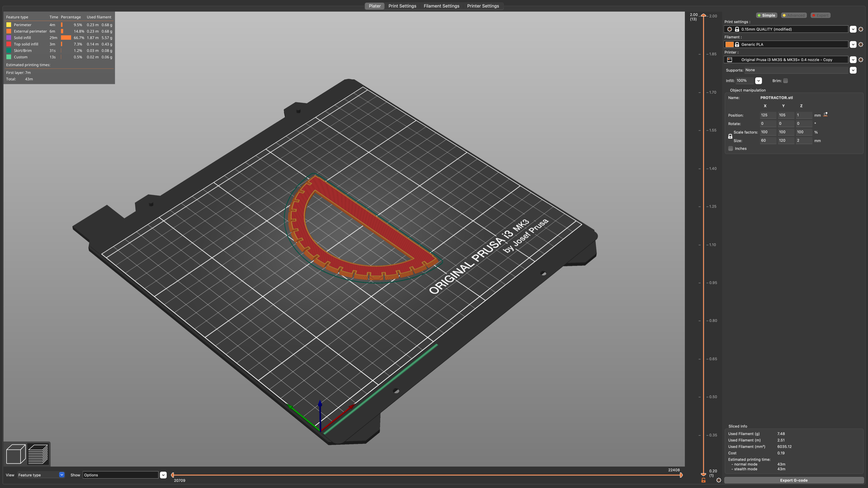Click cog icon inside Print settings preset
Image resolution: width=868 pixels, height=488 pixels.
pyautogui.click(x=729, y=29)
